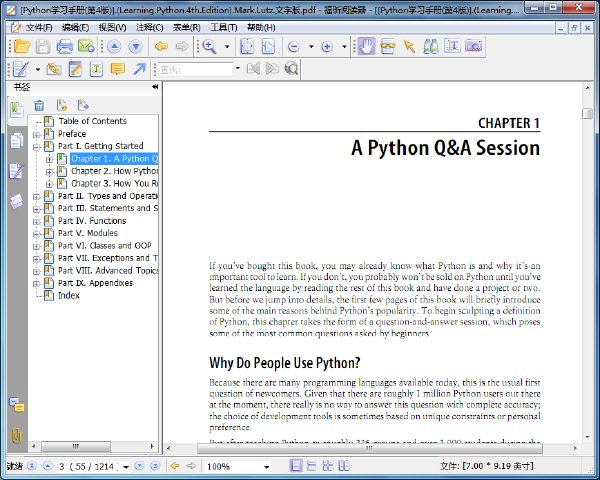This screenshot has width=600, height=480.
Task: Select the Hand tool
Action: pos(366,46)
